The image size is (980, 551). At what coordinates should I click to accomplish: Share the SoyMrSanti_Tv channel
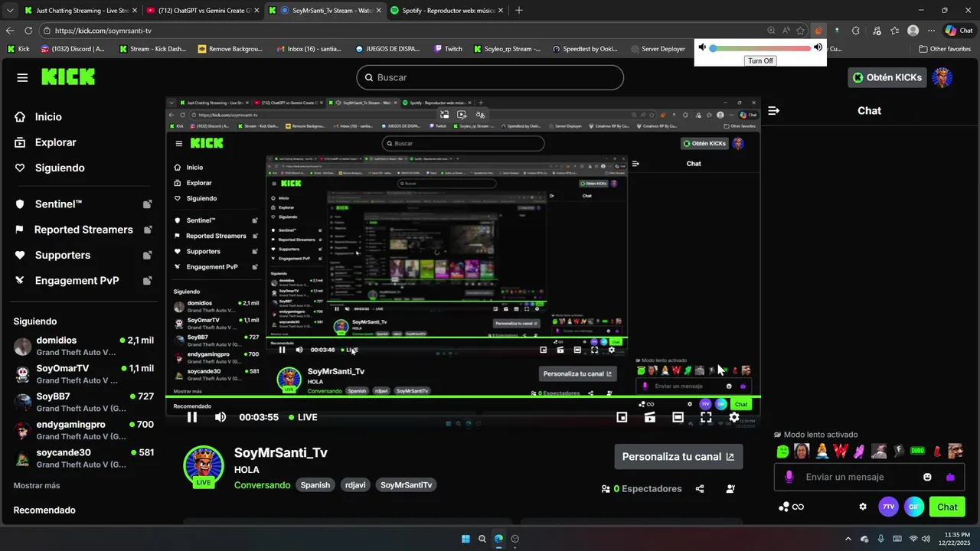(700, 489)
